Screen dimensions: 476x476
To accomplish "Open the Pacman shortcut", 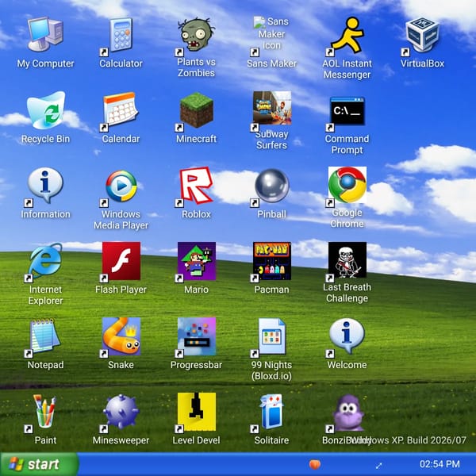I will [x=271, y=261].
